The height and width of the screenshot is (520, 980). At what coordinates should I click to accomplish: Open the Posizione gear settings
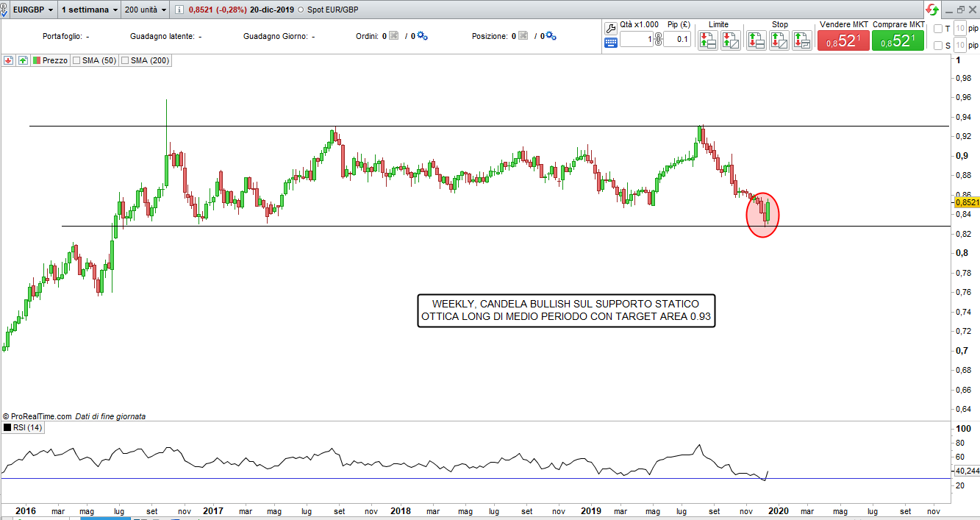(551, 36)
